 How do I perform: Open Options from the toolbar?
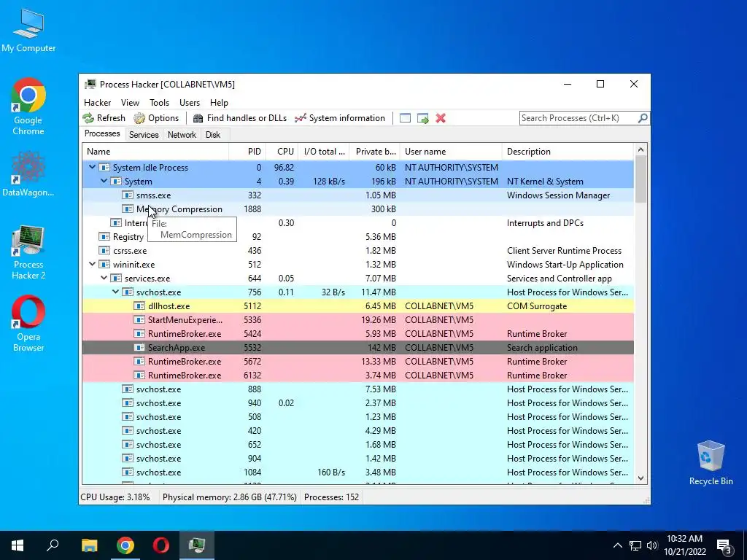click(156, 118)
